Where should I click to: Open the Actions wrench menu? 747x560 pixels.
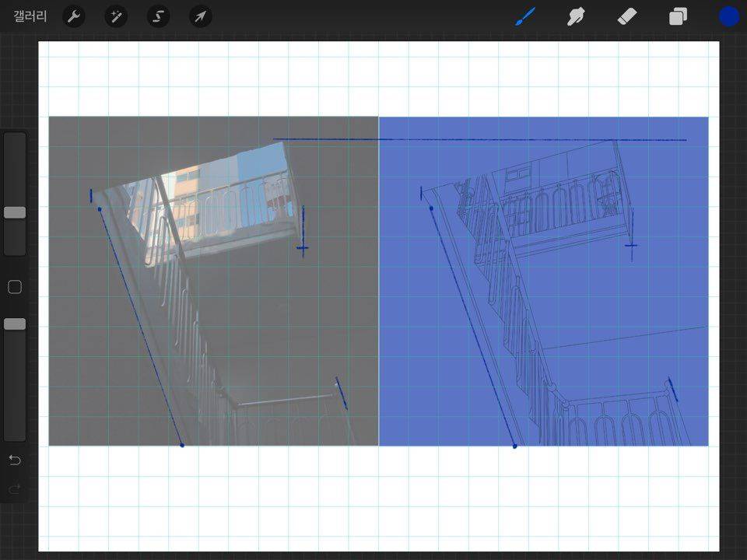pyautogui.click(x=74, y=16)
